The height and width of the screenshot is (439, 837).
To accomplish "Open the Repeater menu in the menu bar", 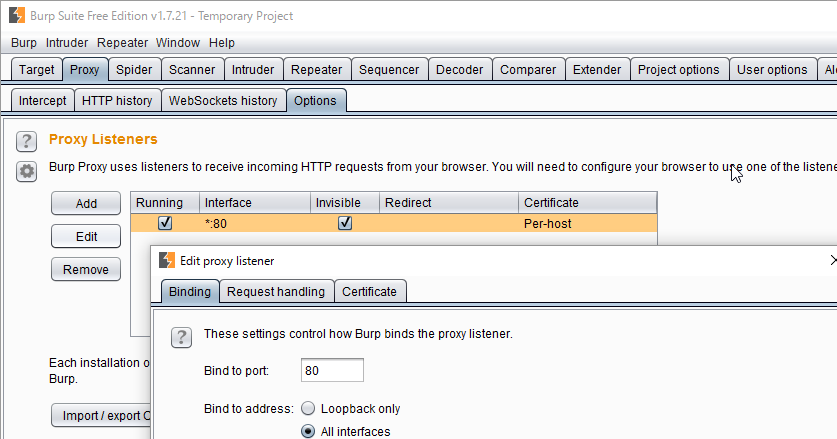I will click(122, 43).
